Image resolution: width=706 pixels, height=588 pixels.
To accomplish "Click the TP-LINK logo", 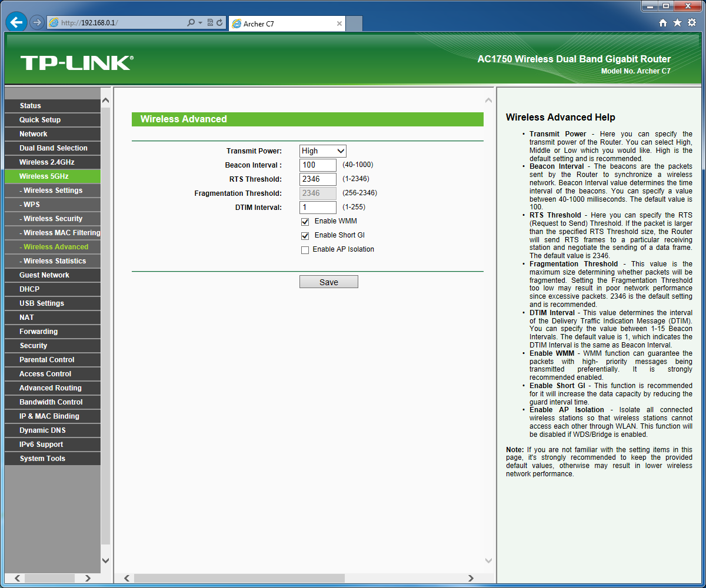I will 77,62.
